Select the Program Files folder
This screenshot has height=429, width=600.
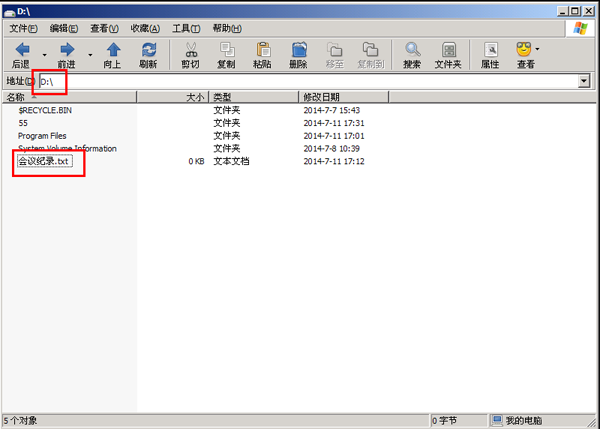(42, 135)
